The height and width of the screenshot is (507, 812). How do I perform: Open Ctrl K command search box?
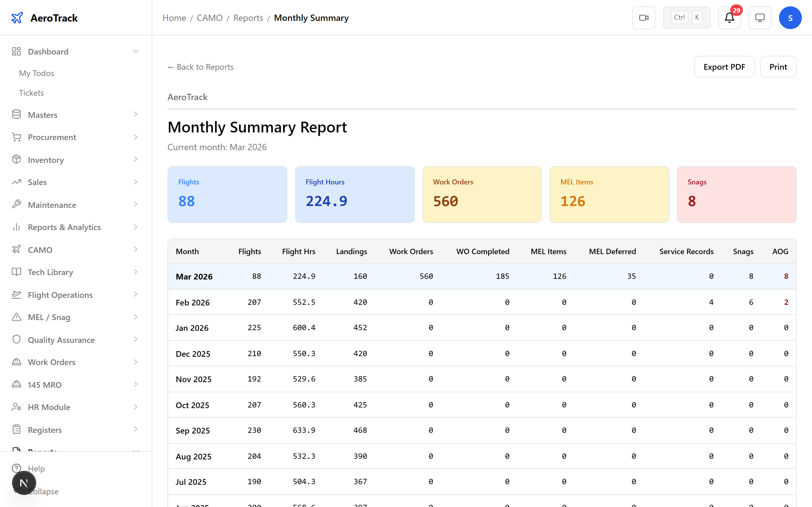[686, 18]
